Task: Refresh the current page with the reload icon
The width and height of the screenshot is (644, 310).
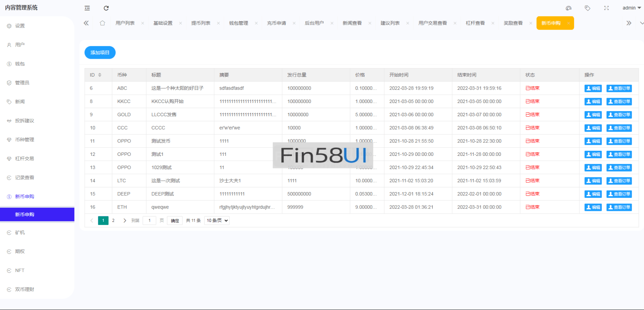Action: (106, 8)
